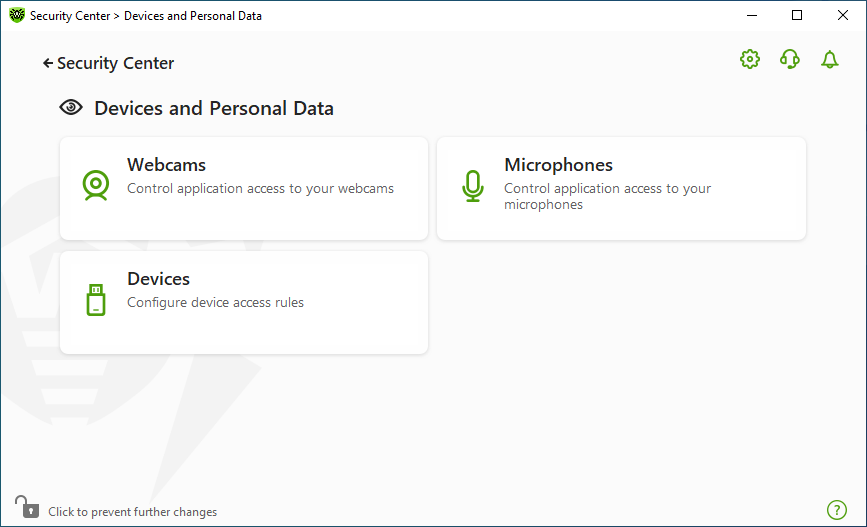This screenshot has width=867, height=527.
Task: Open the Webcams card title
Action: point(166,165)
